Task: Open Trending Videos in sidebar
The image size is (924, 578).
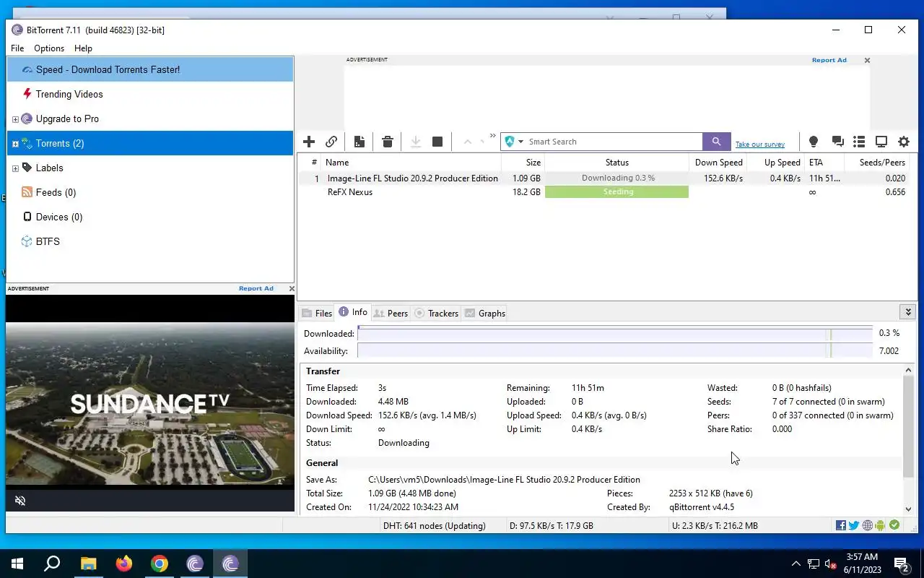Action: 69,94
